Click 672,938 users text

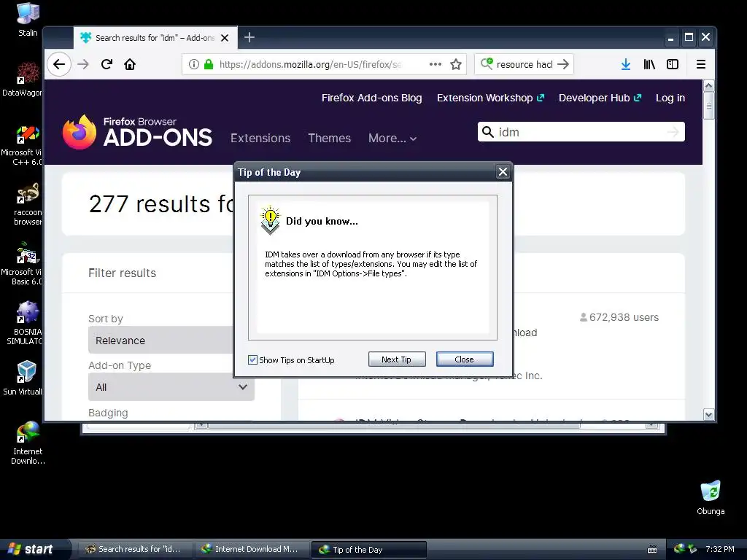tap(624, 317)
